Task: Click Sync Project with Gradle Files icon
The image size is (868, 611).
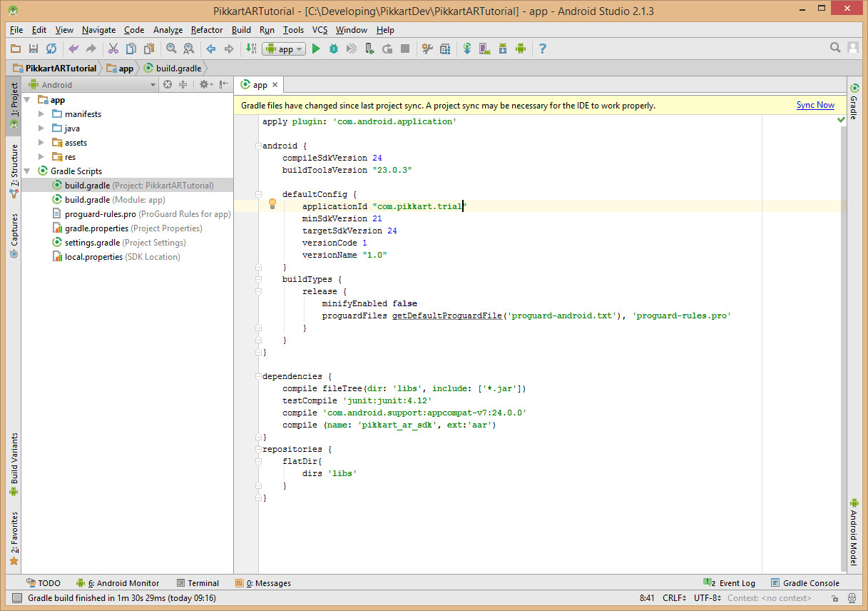Action: click(x=467, y=49)
